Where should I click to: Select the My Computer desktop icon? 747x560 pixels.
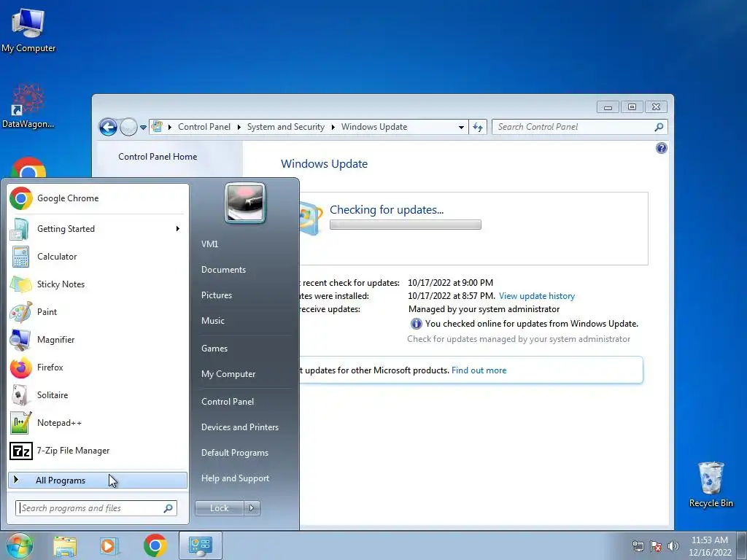point(28,29)
